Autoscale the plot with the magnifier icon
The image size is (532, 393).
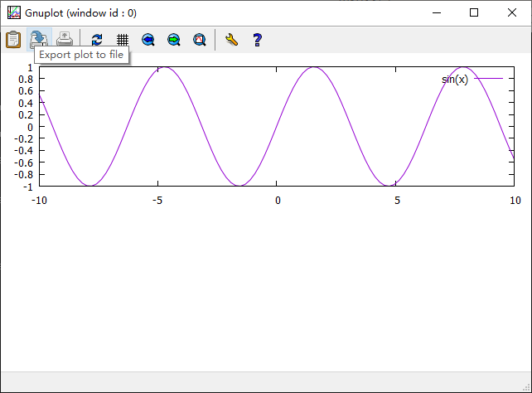pyautogui.click(x=200, y=40)
